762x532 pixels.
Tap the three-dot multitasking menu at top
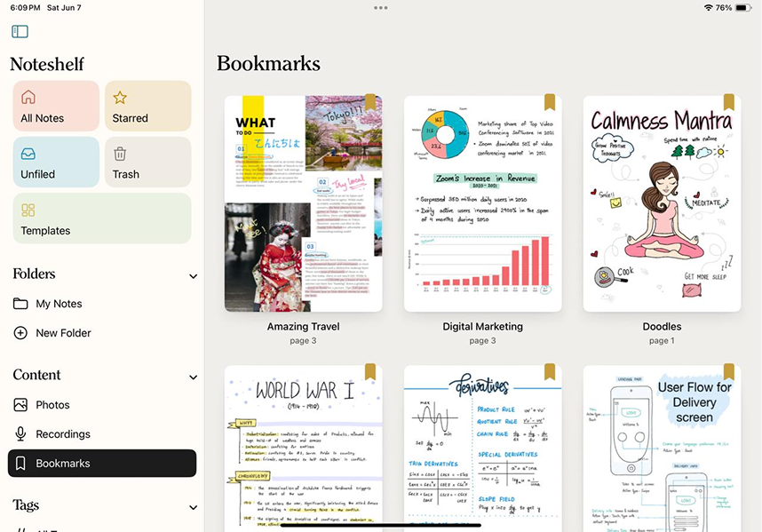tap(381, 8)
